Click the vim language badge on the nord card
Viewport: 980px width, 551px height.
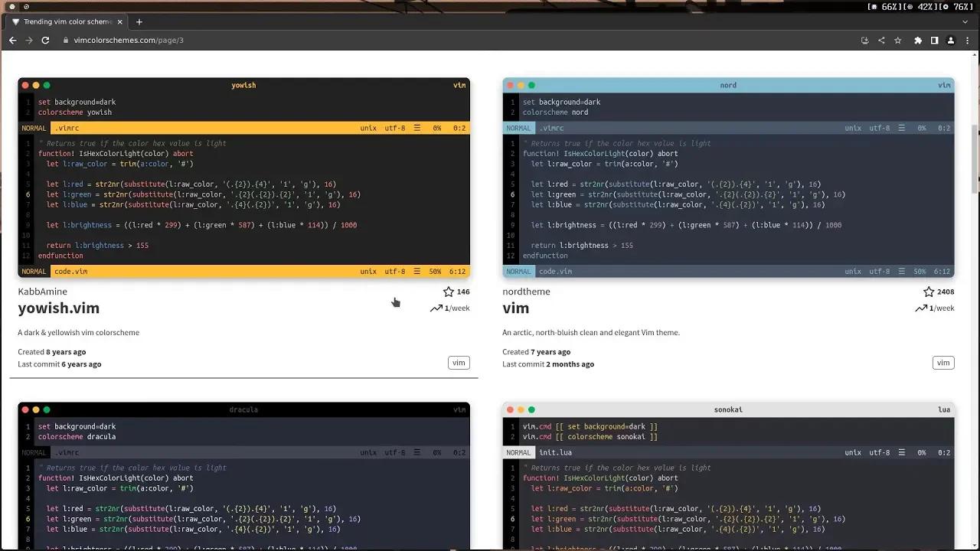[943, 362]
